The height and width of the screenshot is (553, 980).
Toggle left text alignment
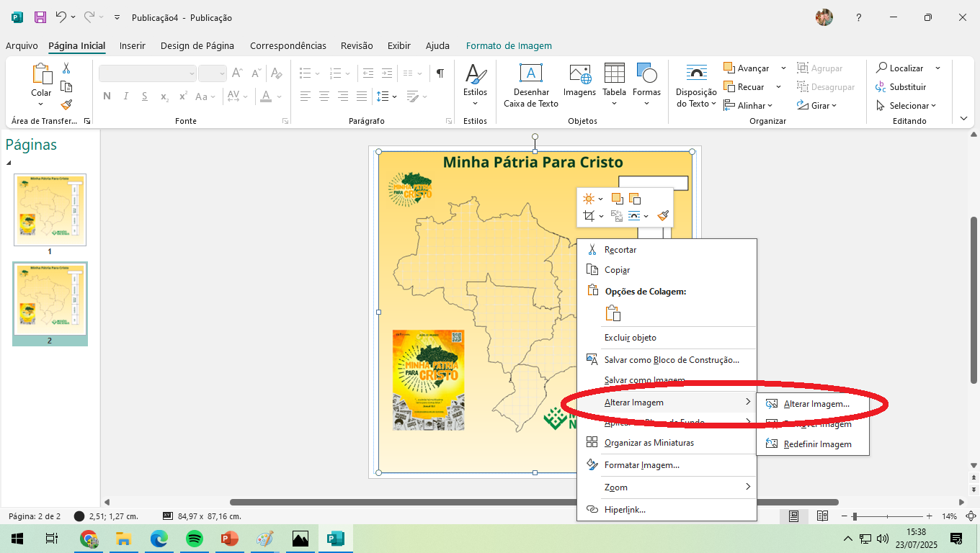pyautogui.click(x=306, y=96)
